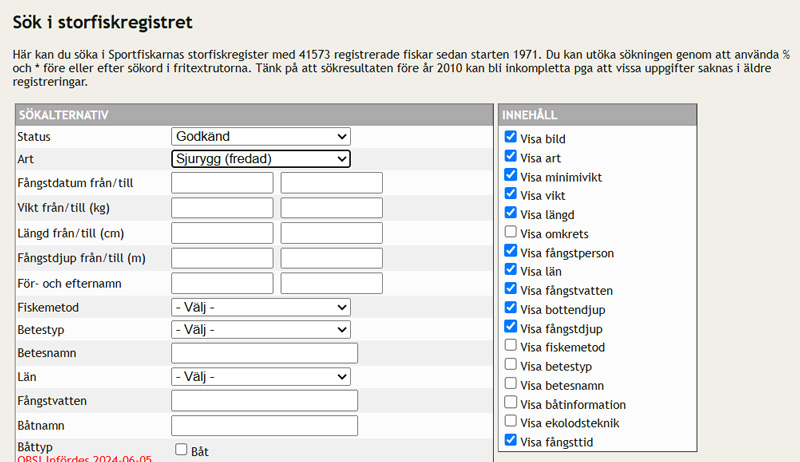Open the Status dropdown showing Godkänd

[261, 137]
